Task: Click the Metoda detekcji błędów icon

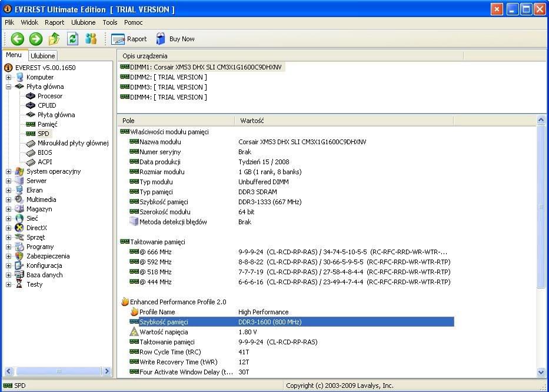Action: 134,221
